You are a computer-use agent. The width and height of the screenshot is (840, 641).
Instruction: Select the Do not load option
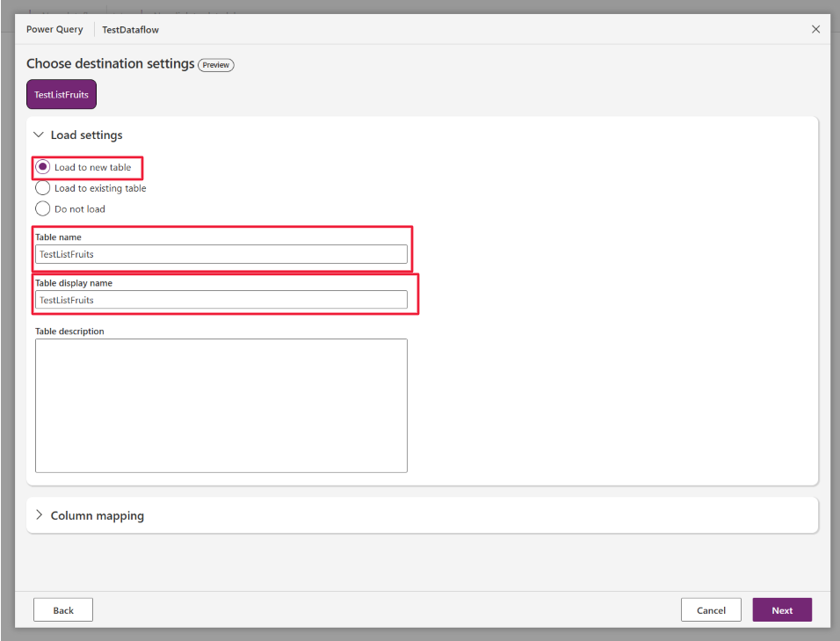point(42,208)
